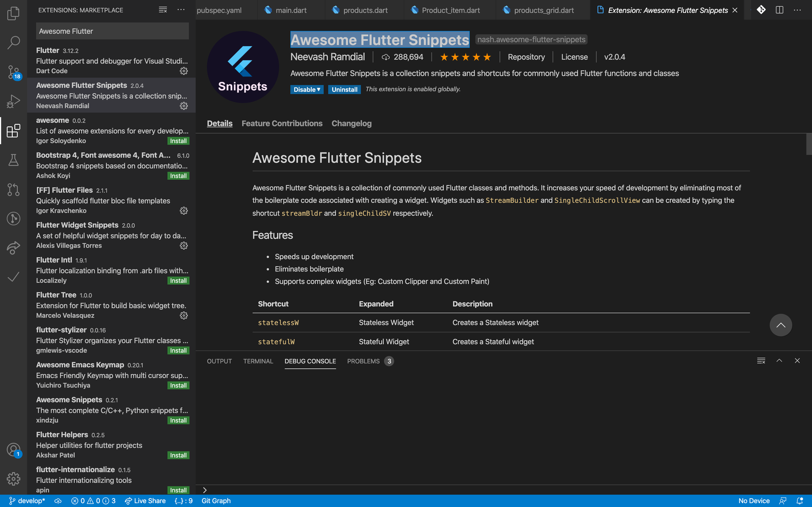Open manage gear for Flutter Tree
812x507 pixels.
(x=184, y=315)
